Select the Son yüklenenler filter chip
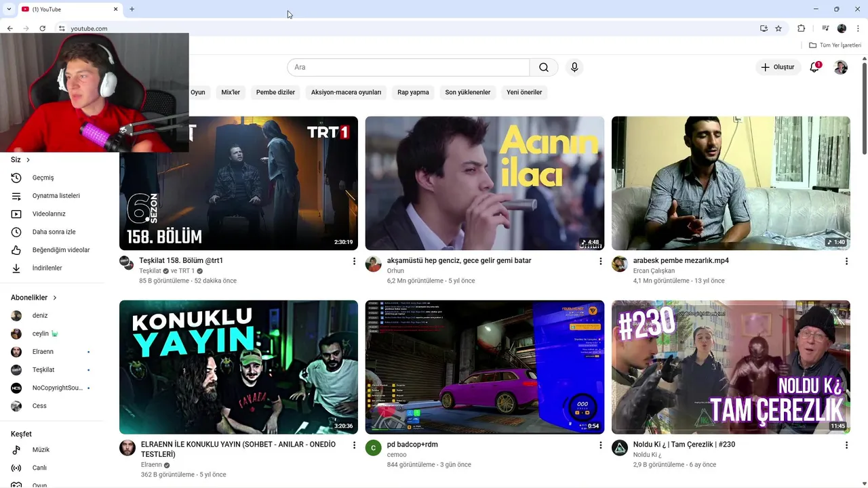 click(x=467, y=92)
